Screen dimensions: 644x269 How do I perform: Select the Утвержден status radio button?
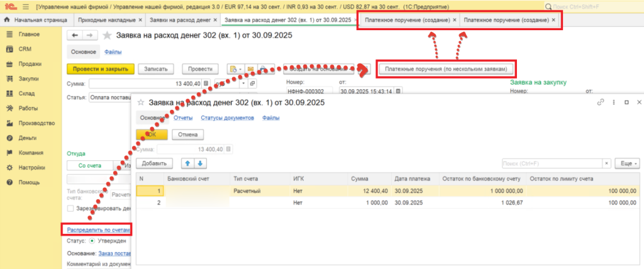click(x=92, y=241)
